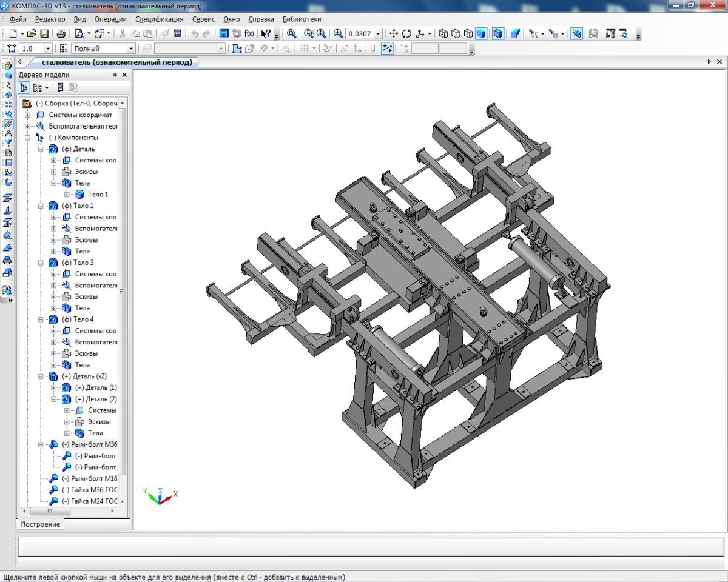Collapse the Компоненты tree node
The height and width of the screenshot is (582, 728).
click(28, 138)
